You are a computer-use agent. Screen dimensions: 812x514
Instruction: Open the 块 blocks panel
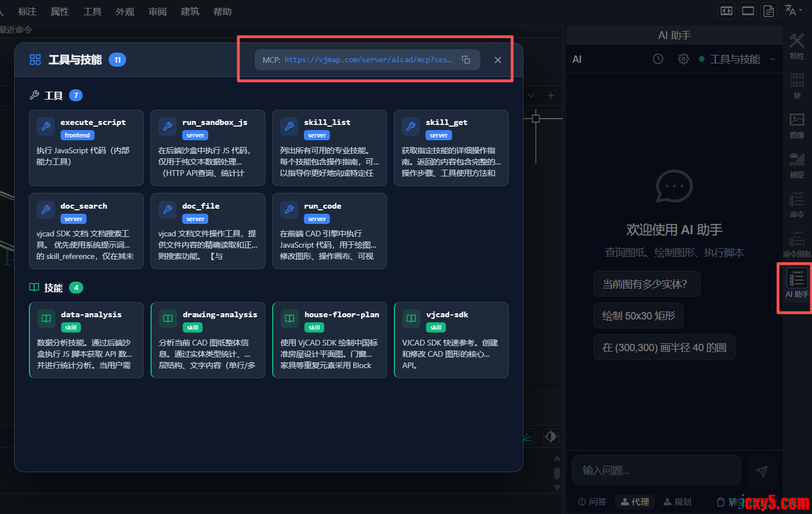(797, 85)
